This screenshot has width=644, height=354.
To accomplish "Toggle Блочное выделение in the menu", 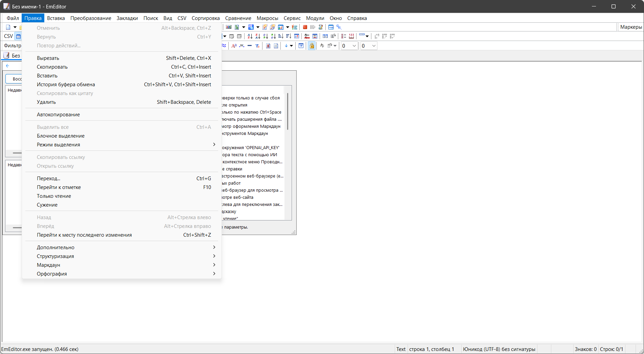I will (122, 136).
